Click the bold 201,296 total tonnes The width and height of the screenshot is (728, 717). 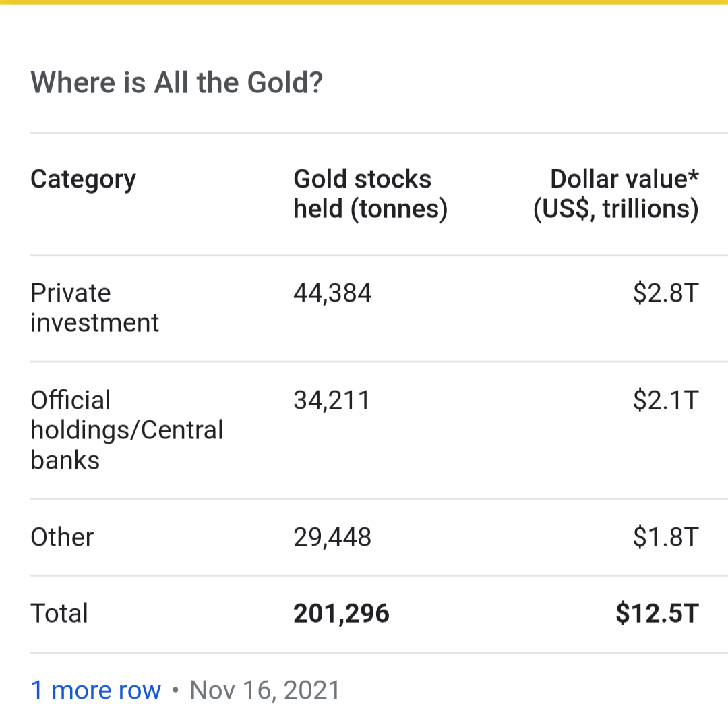[341, 613]
